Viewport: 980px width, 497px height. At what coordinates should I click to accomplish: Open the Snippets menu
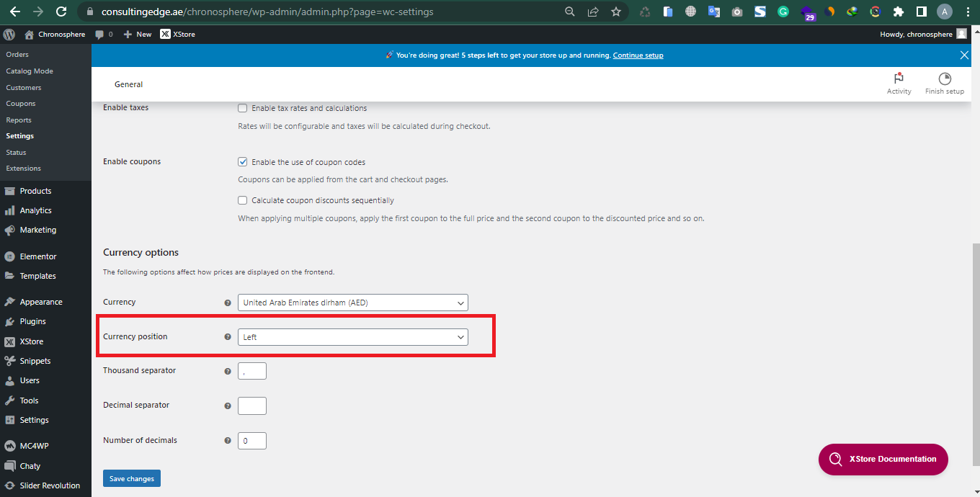click(35, 361)
